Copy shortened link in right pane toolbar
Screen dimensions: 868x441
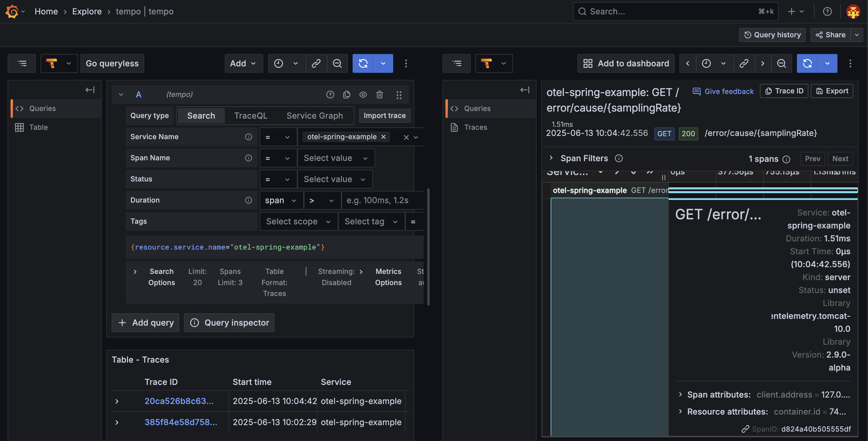744,63
